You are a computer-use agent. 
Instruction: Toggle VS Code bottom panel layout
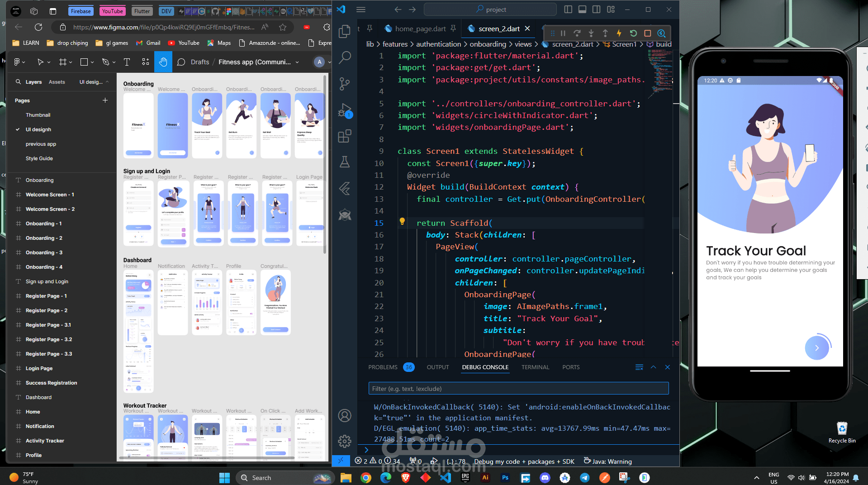[x=583, y=10]
